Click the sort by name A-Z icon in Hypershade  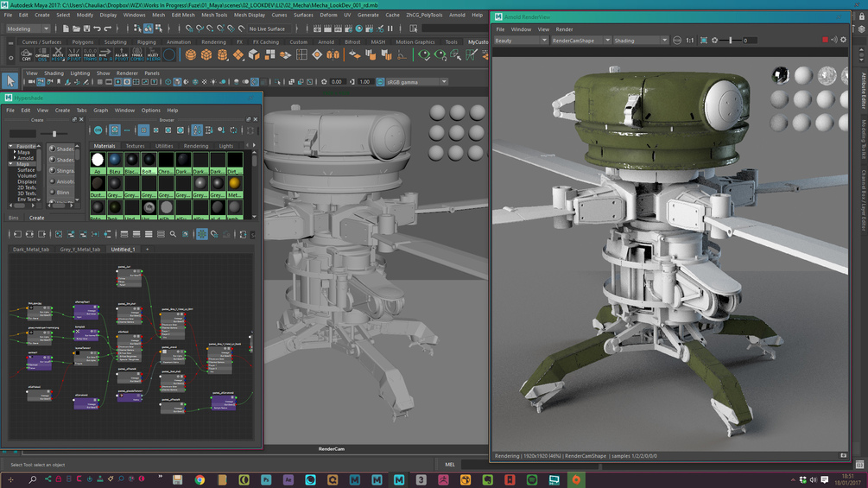coord(197,130)
